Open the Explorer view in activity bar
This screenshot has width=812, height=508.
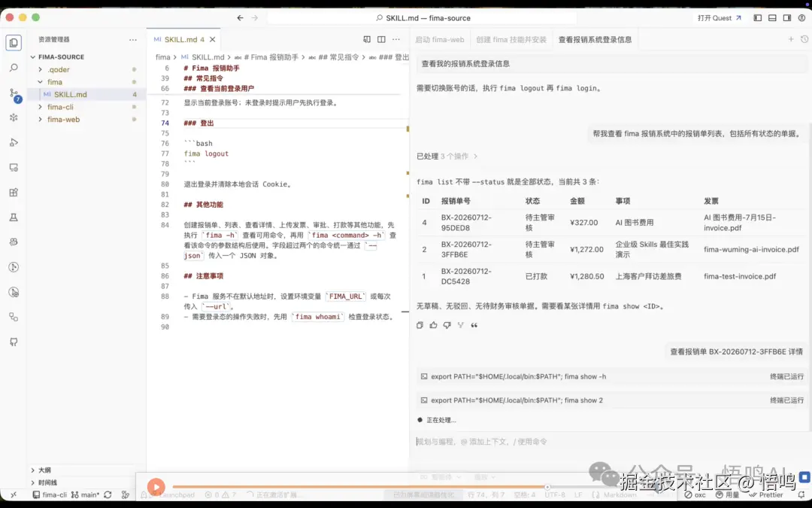point(14,42)
